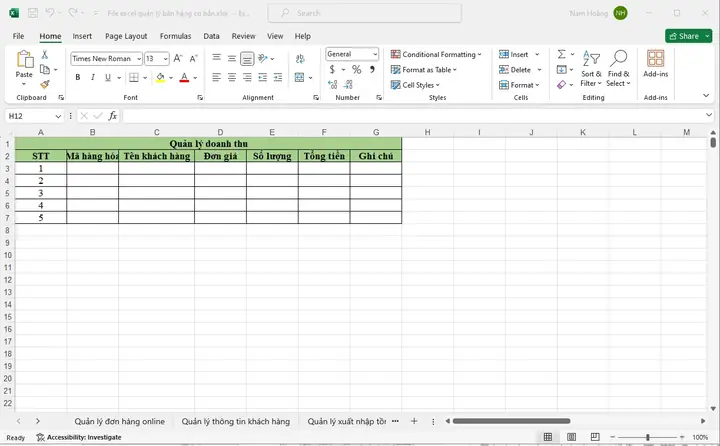Open Times New Roman font dropdown
The width and height of the screenshot is (720, 446).
click(139, 59)
